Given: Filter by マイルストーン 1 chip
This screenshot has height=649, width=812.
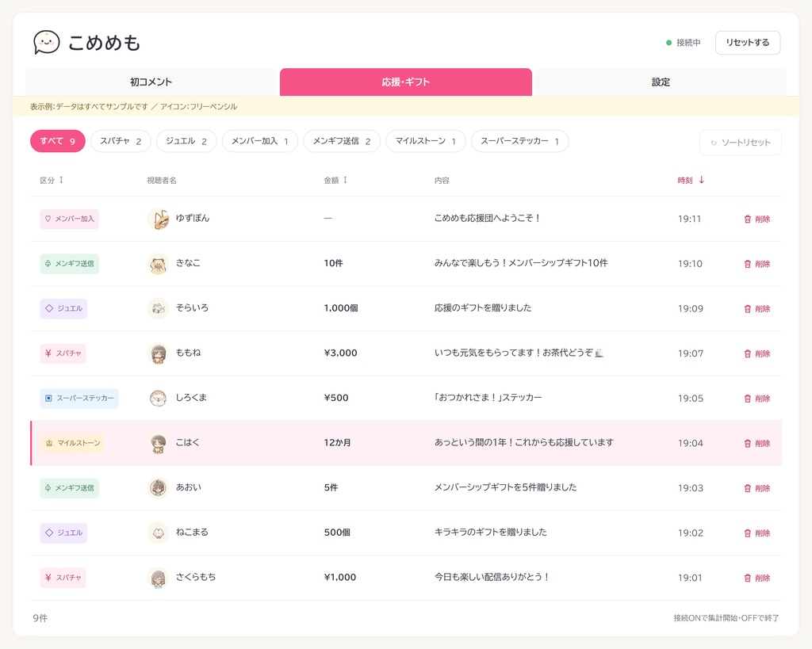Looking at the screenshot, I should point(426,141).
